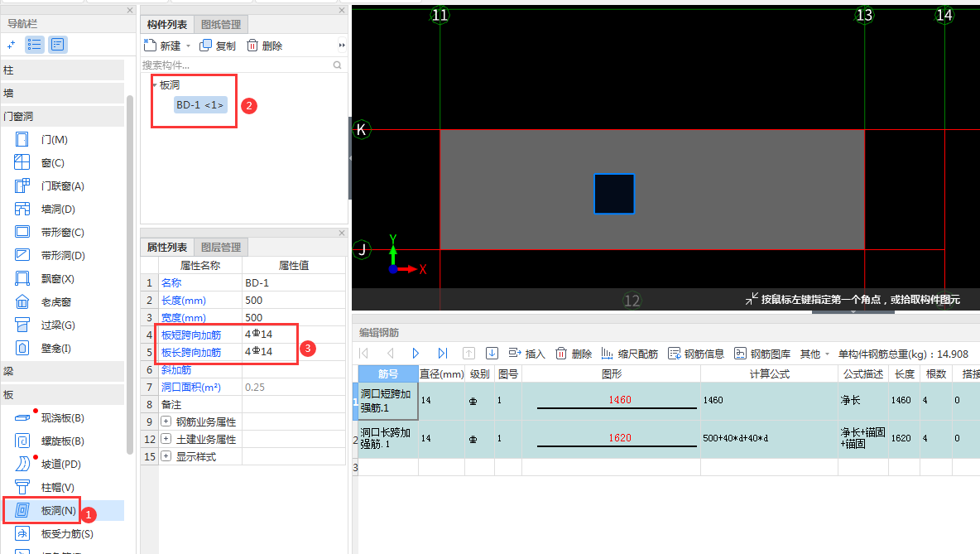Edit the 板长跨向加筋 value field

tap(294, 352)
